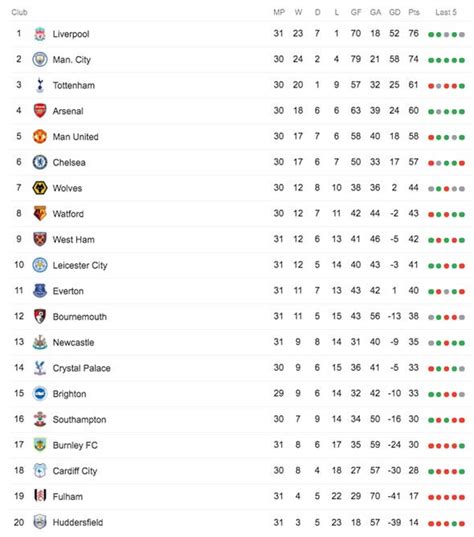Click the Huddersfield crest icon
The width and height of the screenshot is (474, 537).
click(40, 522)
